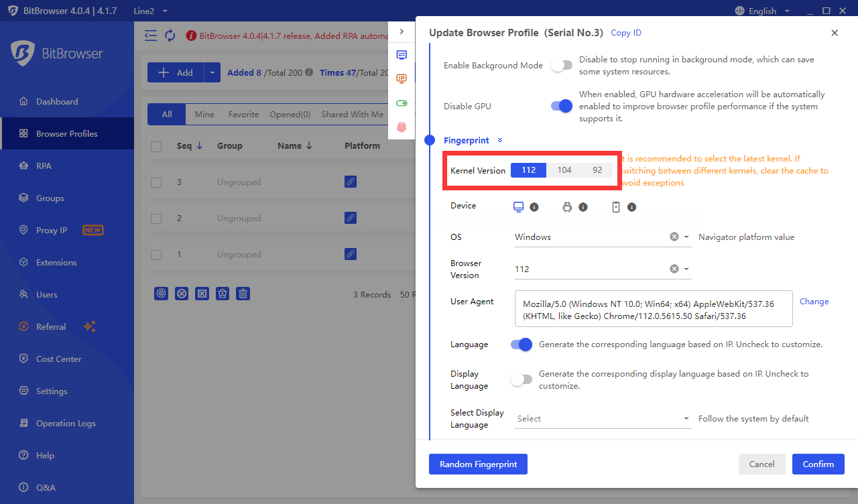
Task: Open Groups in sidebar
Action: point(67,198)
